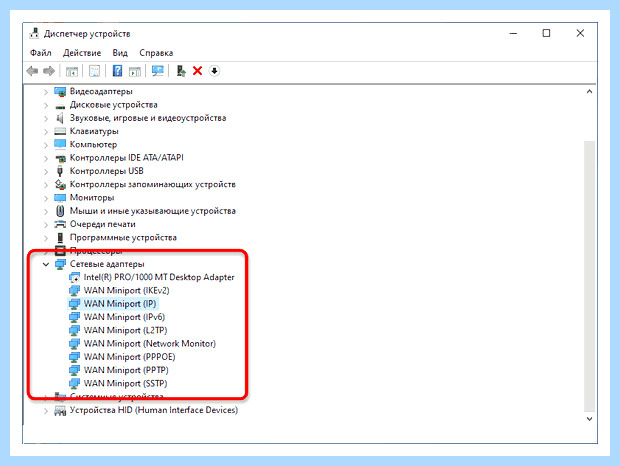The image size is (620, 466).
Task: Select WAN Miniport (Network Monitor)
Action: click(150, 344)
